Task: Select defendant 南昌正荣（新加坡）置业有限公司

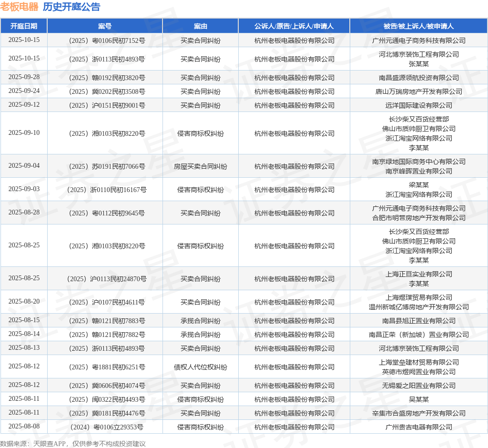Action: point(418,335)
